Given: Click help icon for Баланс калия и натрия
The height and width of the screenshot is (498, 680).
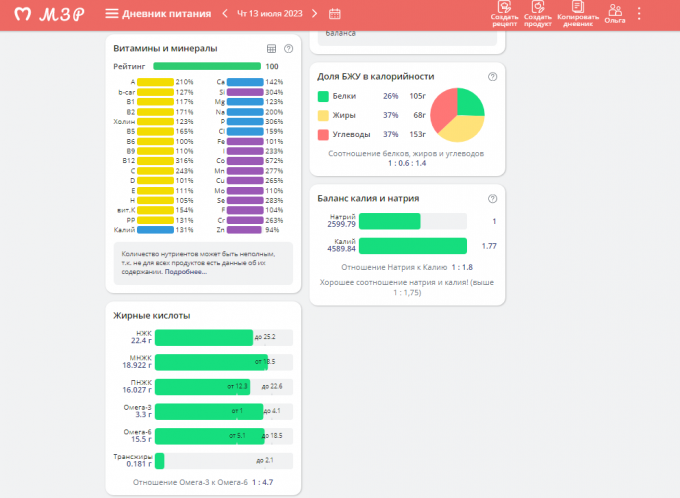Looking at the screenshot, I should point(492,198).
